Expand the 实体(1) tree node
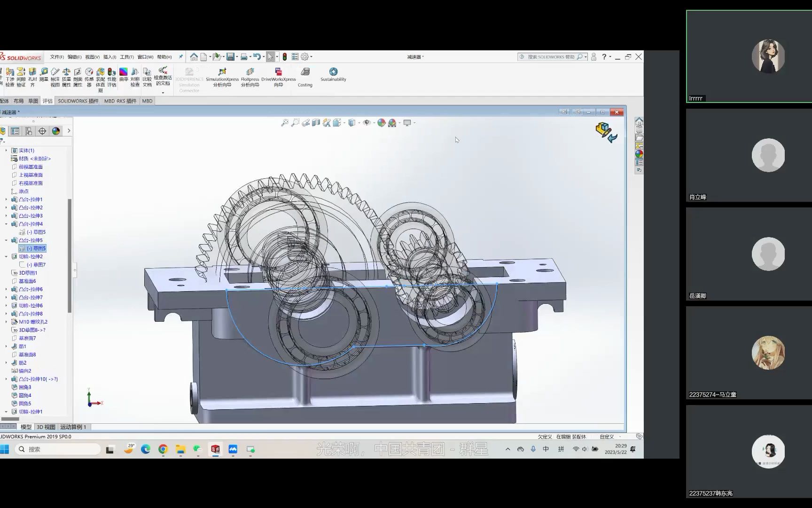The width and height of the screenshot is (812, 508). click(6, 151)
